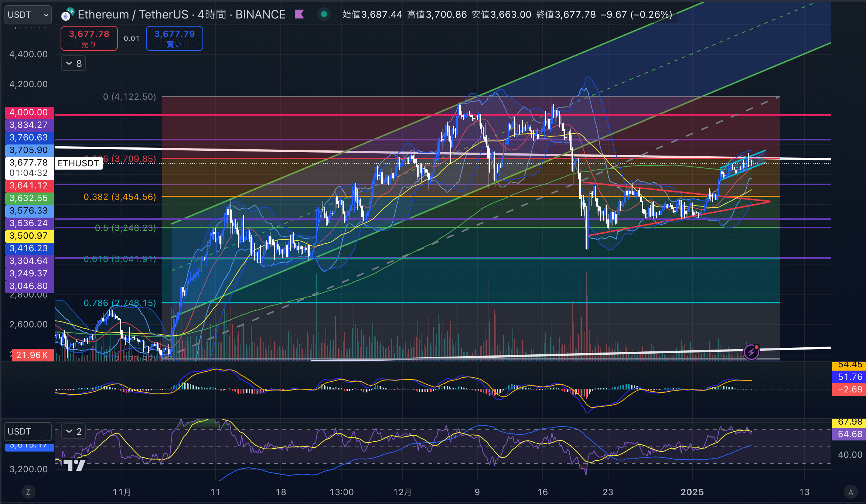Click the 3,834.27 purple price label
Viewport: 866px width, 504px height.
(x=29, y=125)
